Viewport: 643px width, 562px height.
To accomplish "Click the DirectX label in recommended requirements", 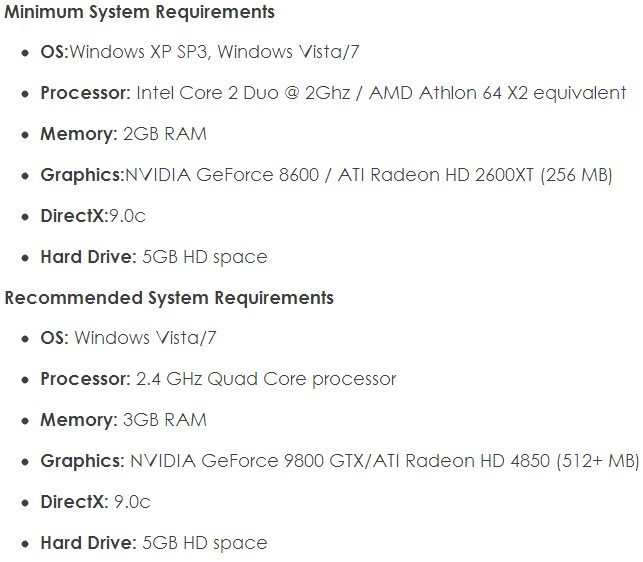I will coord(73,502).
